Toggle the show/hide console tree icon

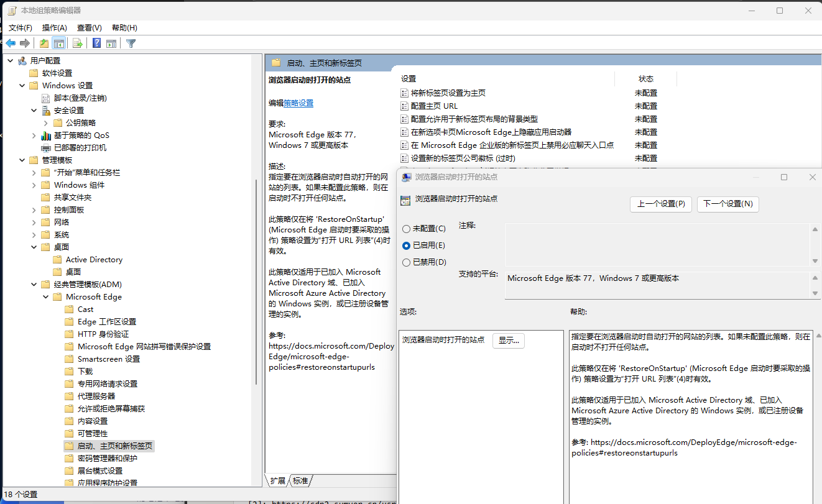coord(59,44)
